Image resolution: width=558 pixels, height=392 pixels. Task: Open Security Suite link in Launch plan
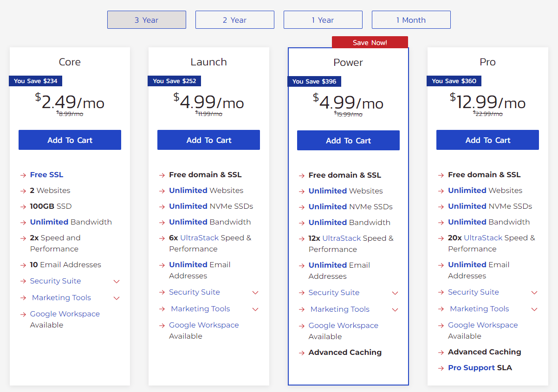click(195, 292)
